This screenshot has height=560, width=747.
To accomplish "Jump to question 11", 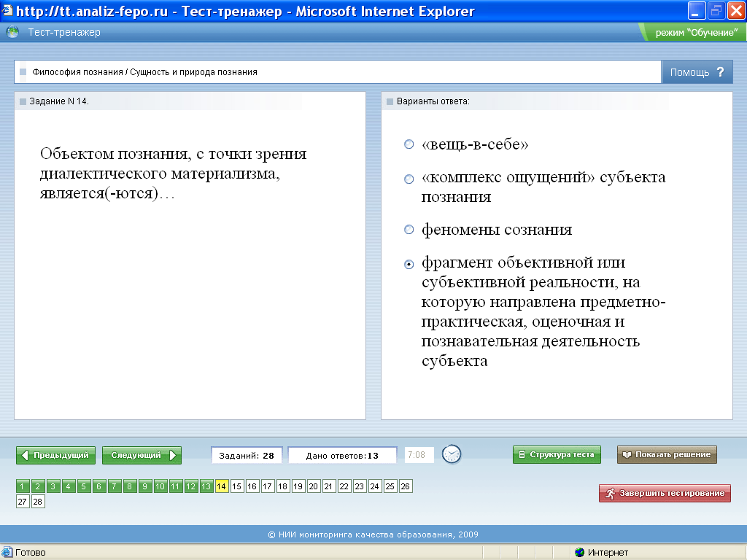I will 175,486.
